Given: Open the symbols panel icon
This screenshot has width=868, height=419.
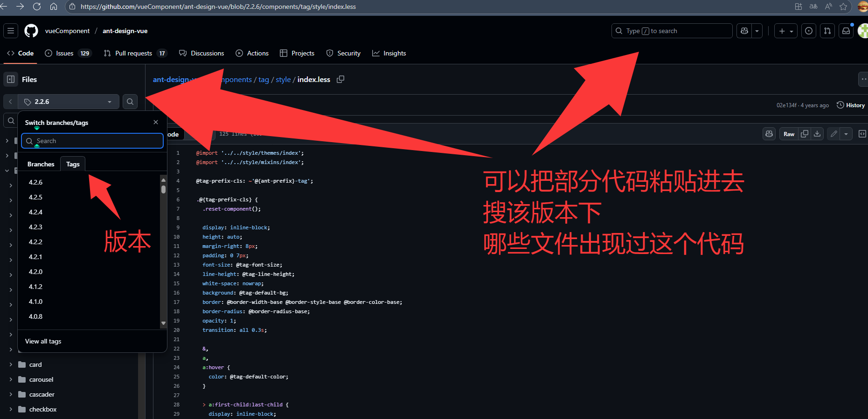Looking at the screenshot, I should coord(862,134).
